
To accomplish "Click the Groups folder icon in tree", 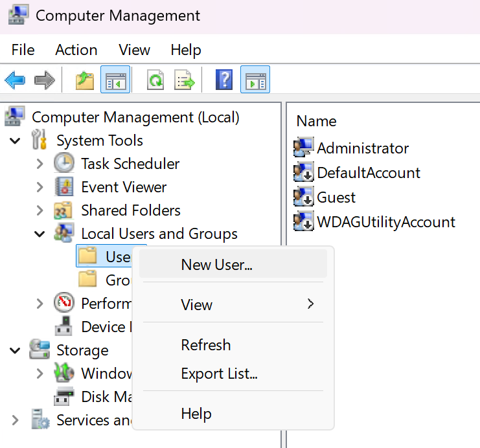I will click(87, 278).
